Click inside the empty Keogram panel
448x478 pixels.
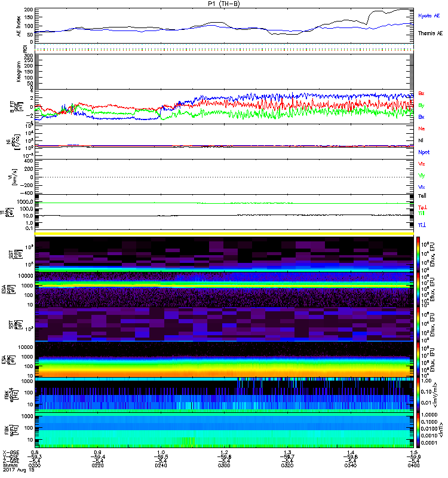224,72
